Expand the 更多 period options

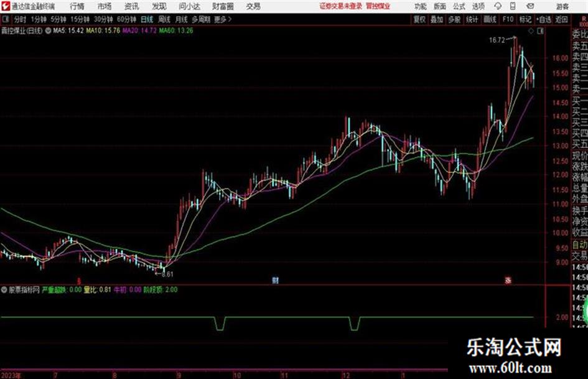(223, 19)
